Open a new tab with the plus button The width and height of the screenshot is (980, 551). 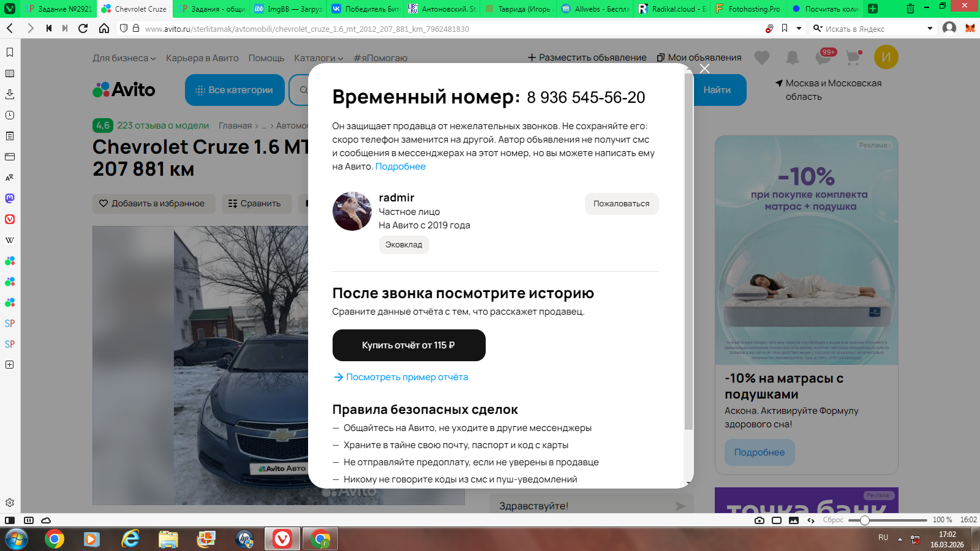[x=873, y=9]
